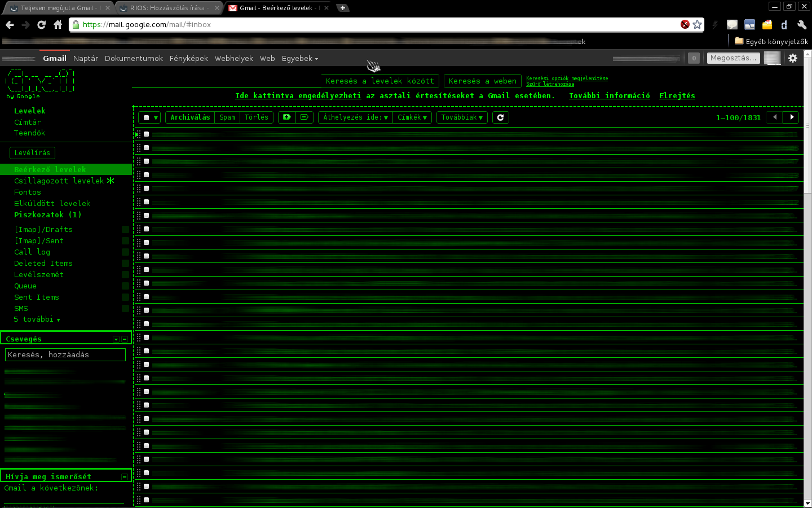Screen dimensions: 812x508
Task: Toggle the select-all checkbox in the toolbar
Action: (x=146, y=117)
